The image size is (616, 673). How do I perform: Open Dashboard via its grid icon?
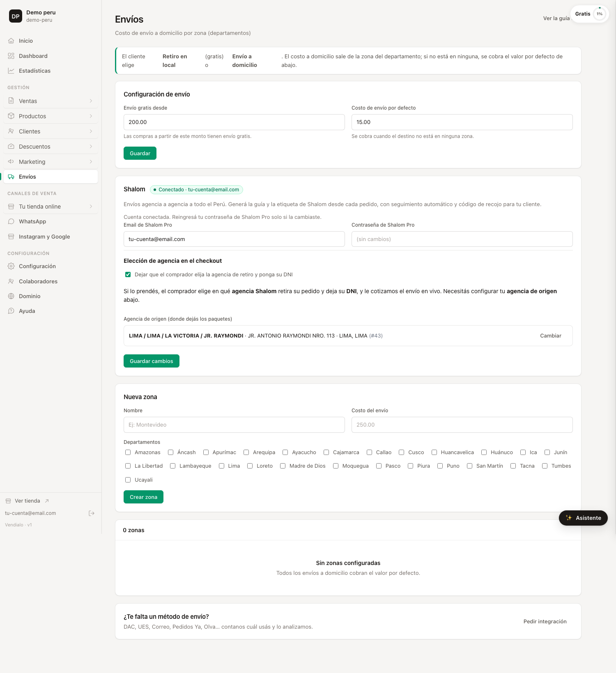pyautogui.click(x=11, y=56)
